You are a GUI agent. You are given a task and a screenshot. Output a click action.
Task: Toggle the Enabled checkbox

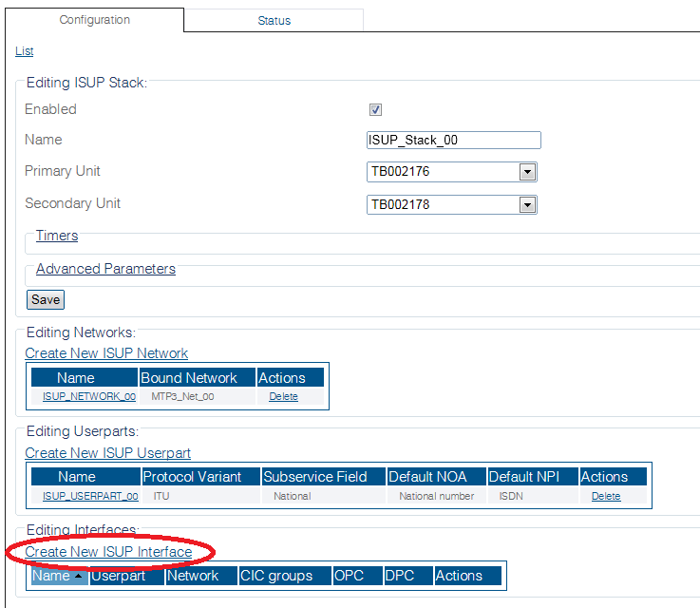[x=375, y=109]
